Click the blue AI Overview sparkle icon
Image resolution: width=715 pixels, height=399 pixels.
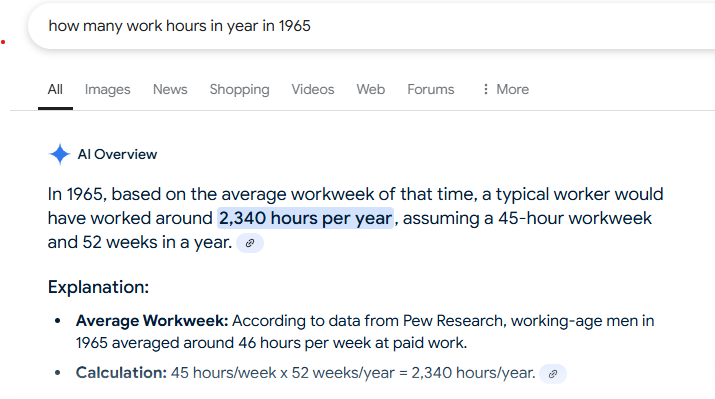(x=60, y=154)
